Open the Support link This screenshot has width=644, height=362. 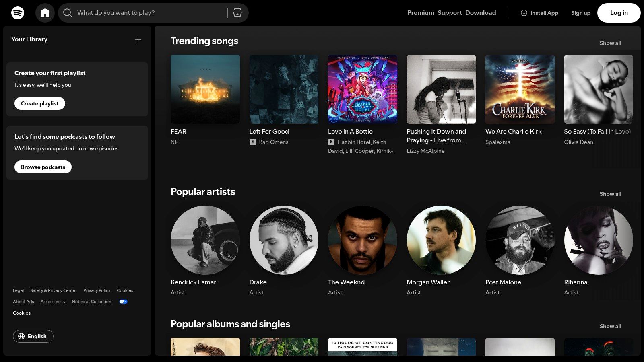[450, 13]
